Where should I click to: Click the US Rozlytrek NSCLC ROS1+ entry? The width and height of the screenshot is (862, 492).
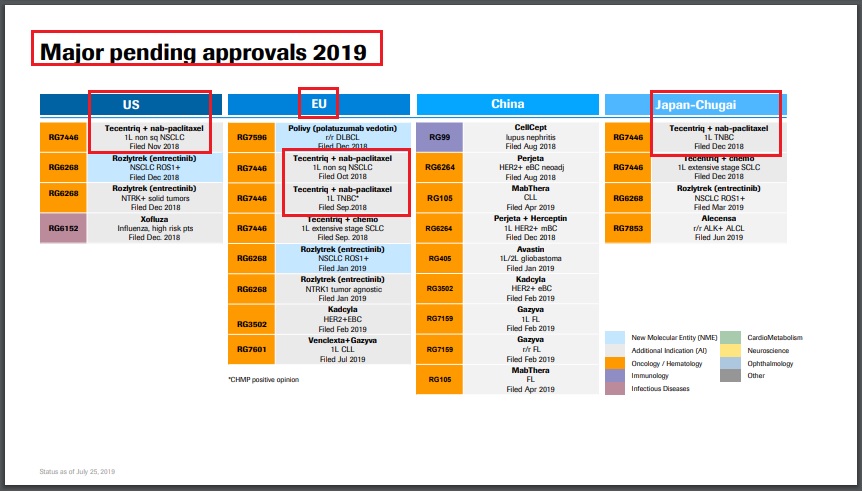pyautogui.click(x=154, y=168)
